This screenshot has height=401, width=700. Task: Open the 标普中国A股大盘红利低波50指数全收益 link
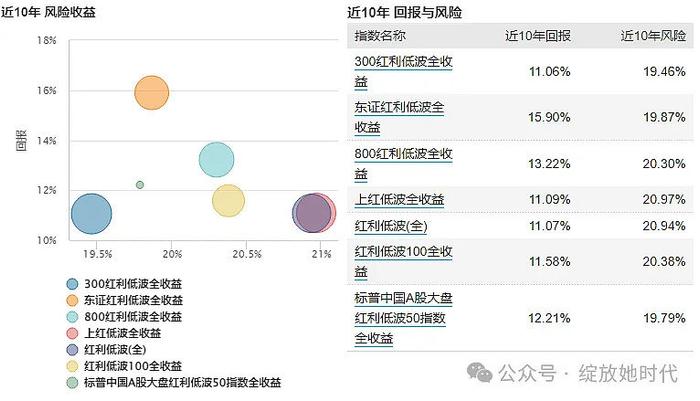pos(404,318)
